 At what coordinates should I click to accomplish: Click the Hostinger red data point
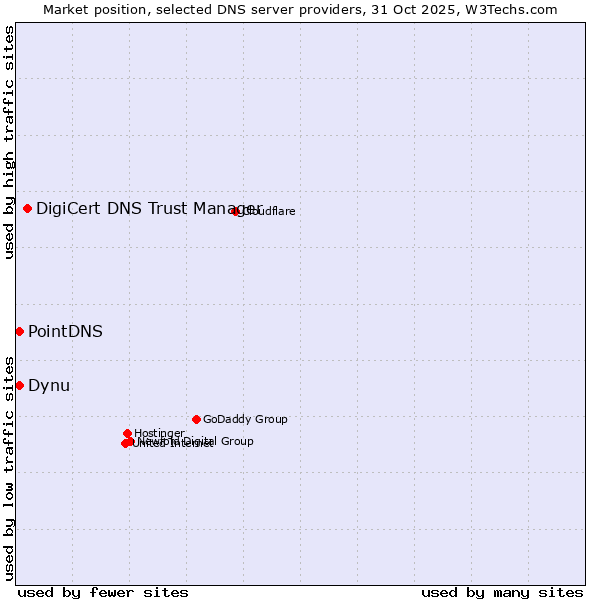pos(127,433)
